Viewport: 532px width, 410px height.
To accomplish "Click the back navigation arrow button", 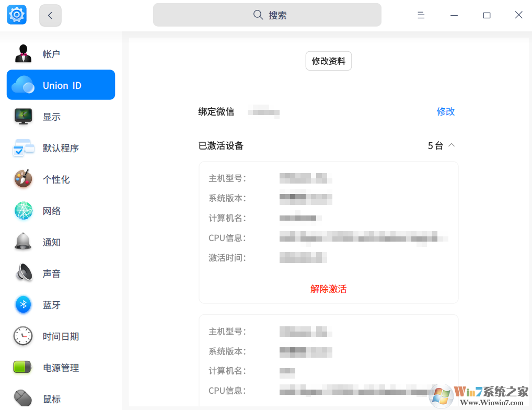I will 50,16.
